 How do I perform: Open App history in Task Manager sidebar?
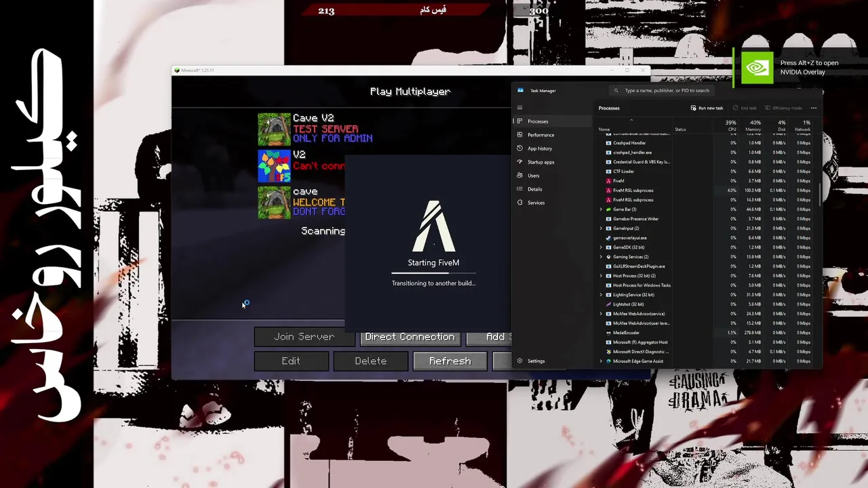(x=552, y=148)
